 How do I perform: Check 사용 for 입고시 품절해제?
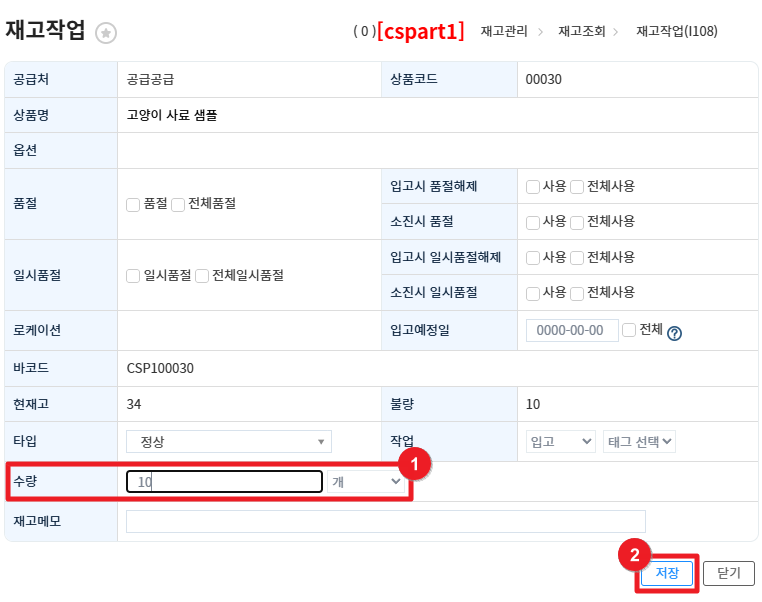[533, 187]
